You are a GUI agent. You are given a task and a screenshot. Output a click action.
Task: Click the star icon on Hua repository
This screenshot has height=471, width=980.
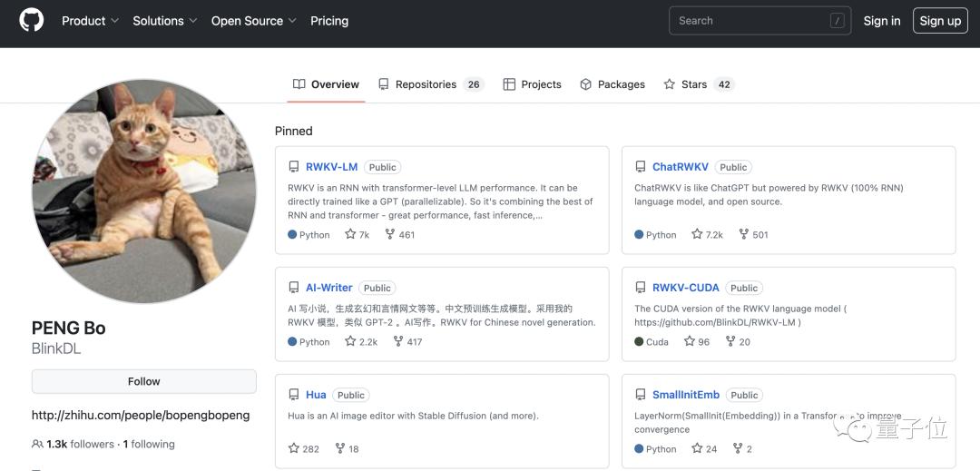point(293,448)
